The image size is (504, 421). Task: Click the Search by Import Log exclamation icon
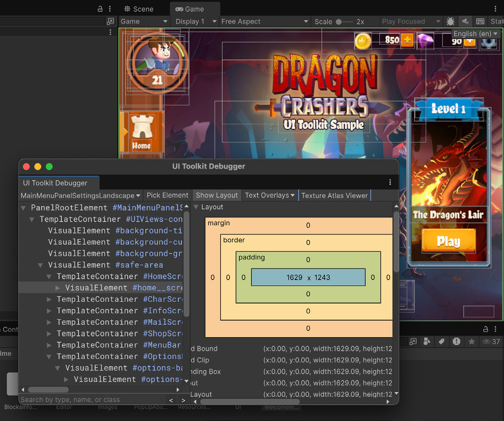456,342
